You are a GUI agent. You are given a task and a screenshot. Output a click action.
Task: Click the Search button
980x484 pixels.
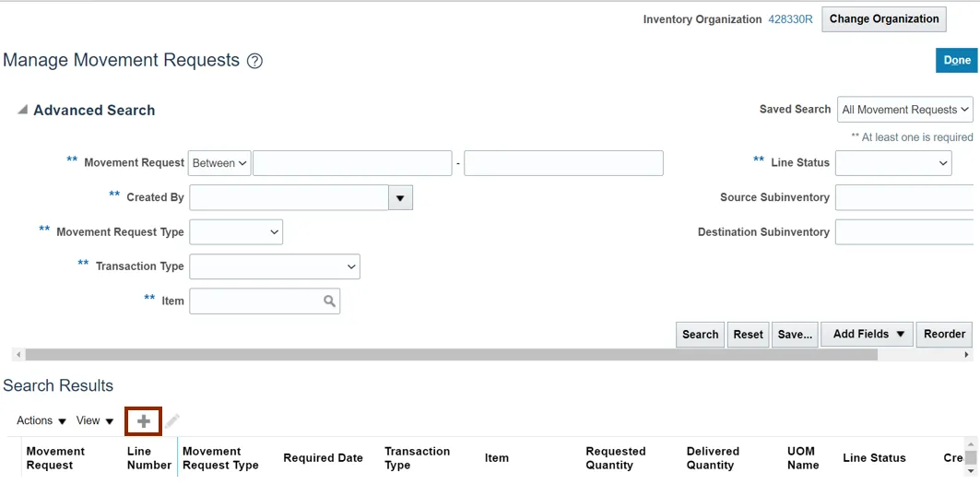click(700, 335)
